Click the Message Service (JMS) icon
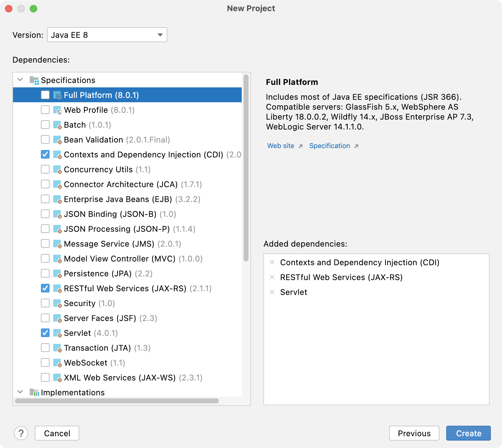 pyautogui.click(x=57, y=244)
